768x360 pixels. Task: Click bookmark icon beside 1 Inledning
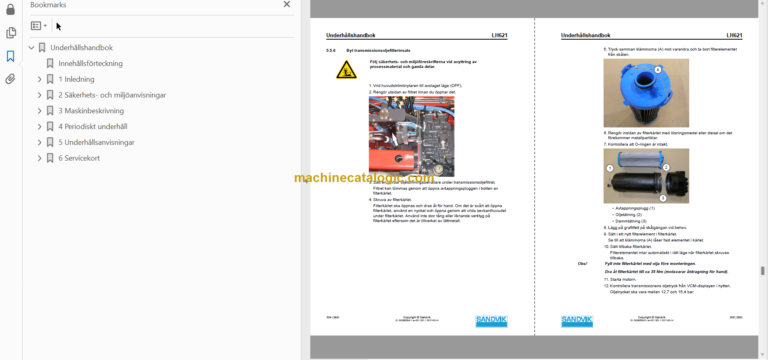[50, 79]
